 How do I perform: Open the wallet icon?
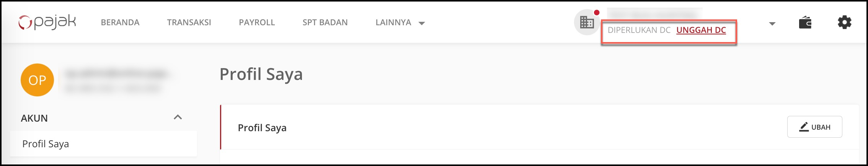(x=805, y=23)
